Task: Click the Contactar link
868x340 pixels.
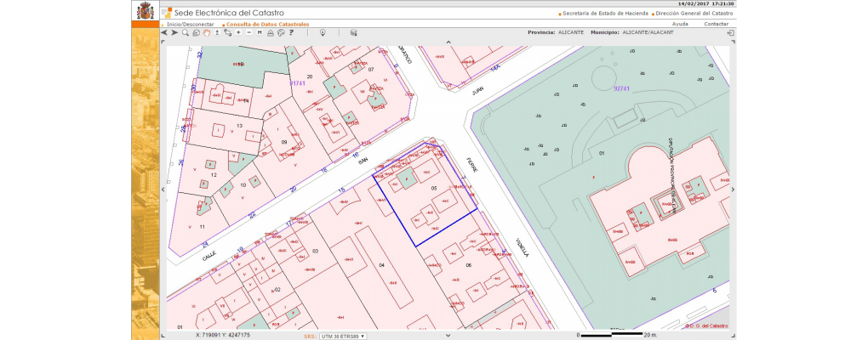Action: [x=716, y=24]
